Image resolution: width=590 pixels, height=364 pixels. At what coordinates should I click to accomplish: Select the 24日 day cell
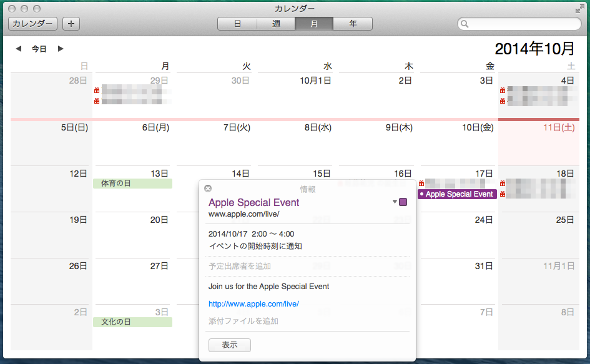click(x=457, y=235)
